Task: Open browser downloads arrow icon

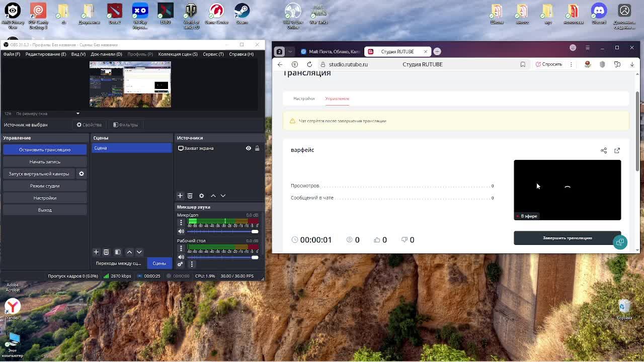Action: click(632, 64)
